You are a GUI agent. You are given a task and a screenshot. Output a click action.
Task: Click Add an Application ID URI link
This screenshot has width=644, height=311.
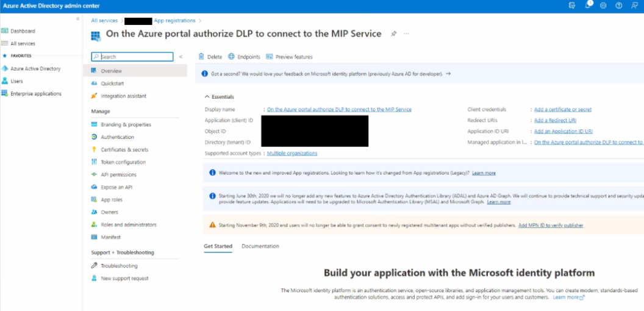[563, 131]
